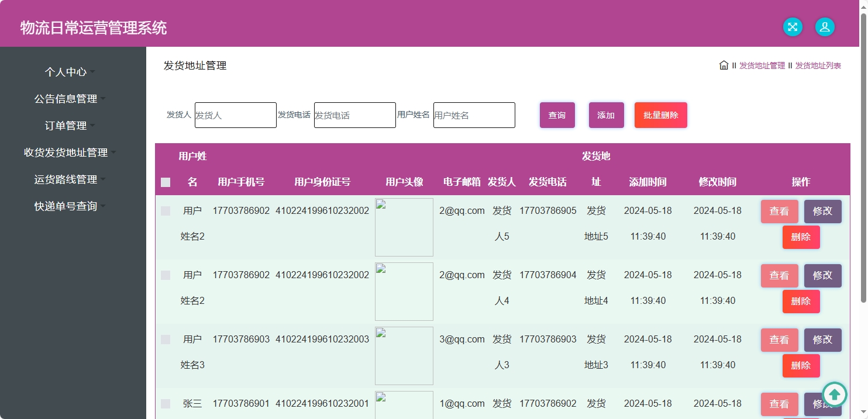868x419 pixels.
Task: Click the home icon in the breadcrumb
Action: pyautogui.click(x=723, y=65)
